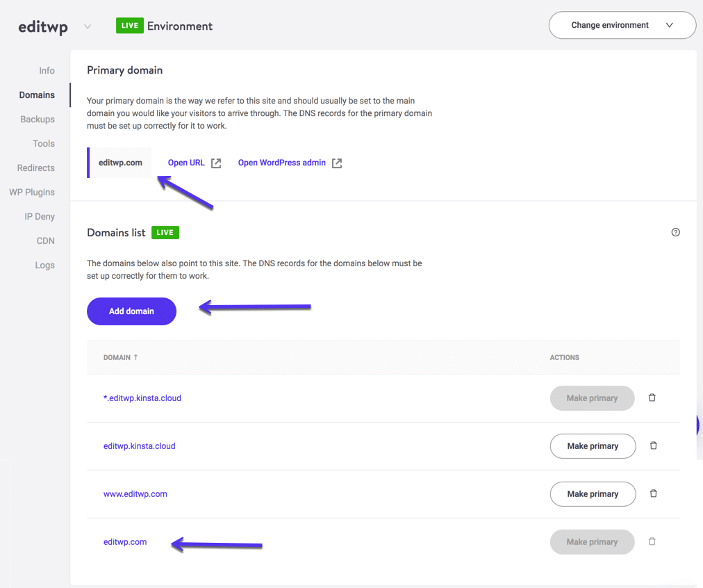Click the external-link icon beside Open URL
The height and width of the screenshot is (588, 703).
pyautogui.click(x=215, y=163)
